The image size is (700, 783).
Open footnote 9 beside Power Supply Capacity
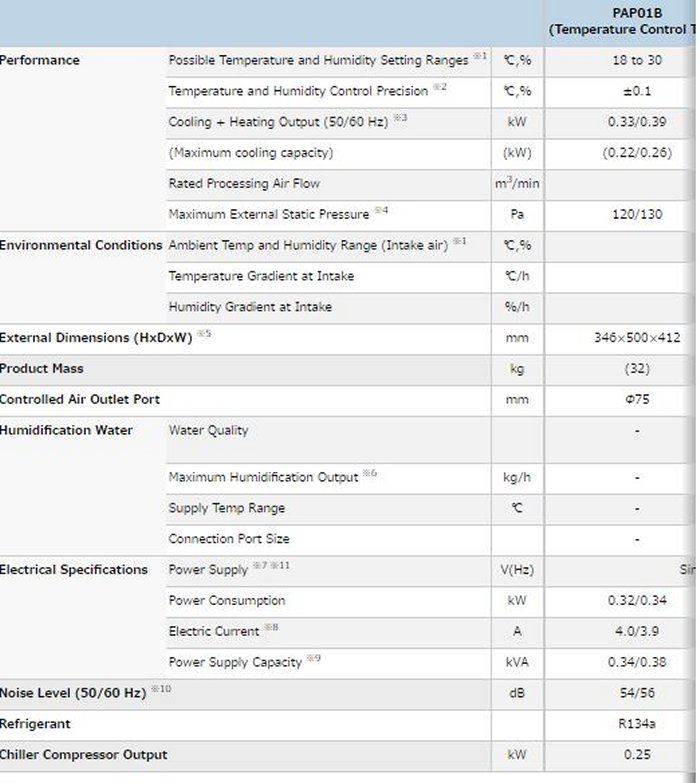click(x=314, y=658)
